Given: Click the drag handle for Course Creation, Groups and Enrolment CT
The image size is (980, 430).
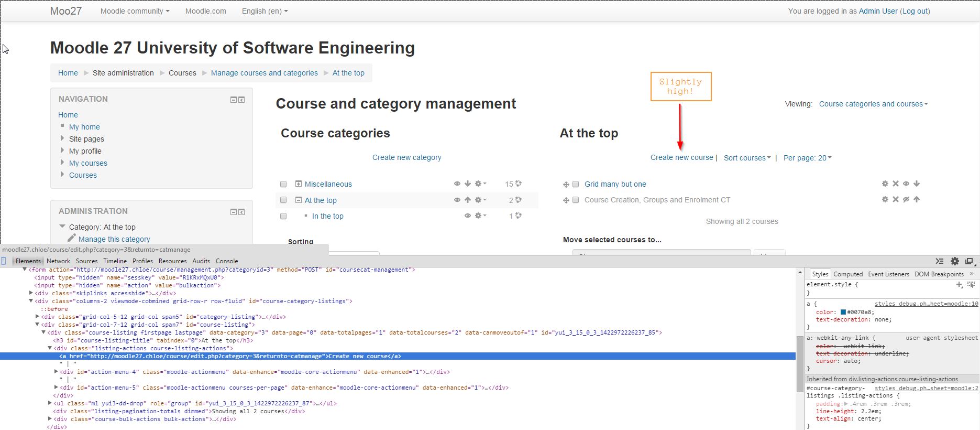Looking at the screenshot, I should click(566, 200).
